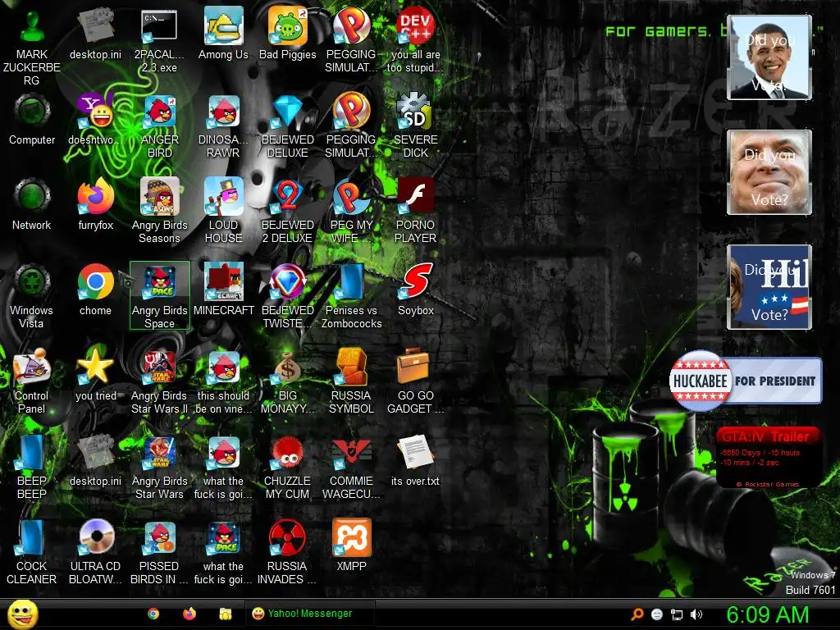840x630 pixels.
Task: Click the volume speaker tray icon
Action: click(x=696, y=614)
